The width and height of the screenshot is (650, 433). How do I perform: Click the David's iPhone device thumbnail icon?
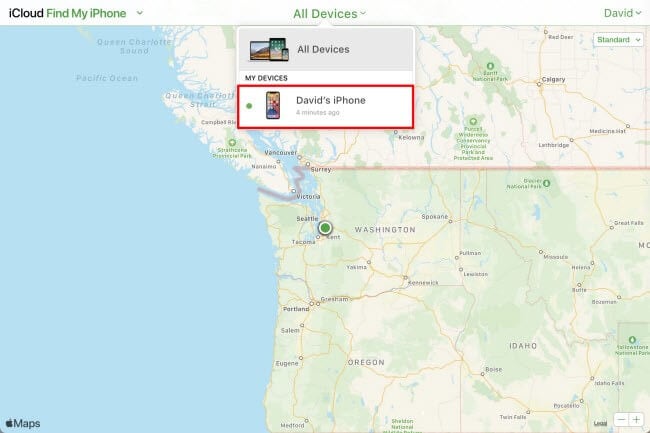[273, 105]
